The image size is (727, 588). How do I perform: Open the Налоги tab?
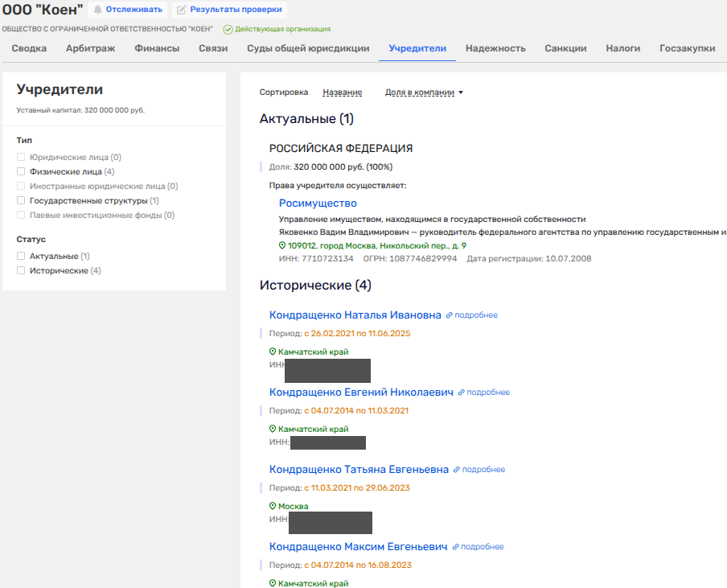tap(623, 48)
